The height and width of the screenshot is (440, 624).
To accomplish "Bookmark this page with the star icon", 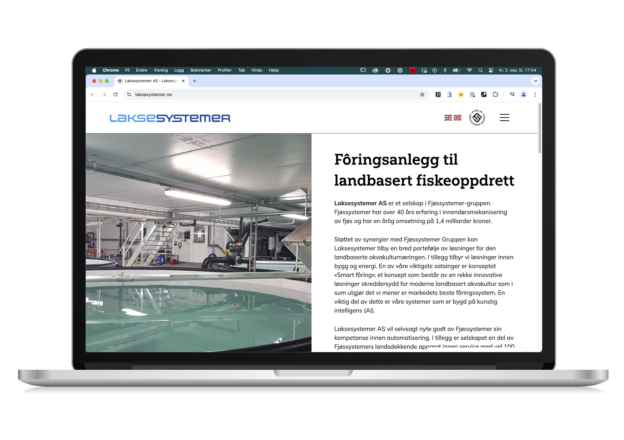I will point(422,95).
